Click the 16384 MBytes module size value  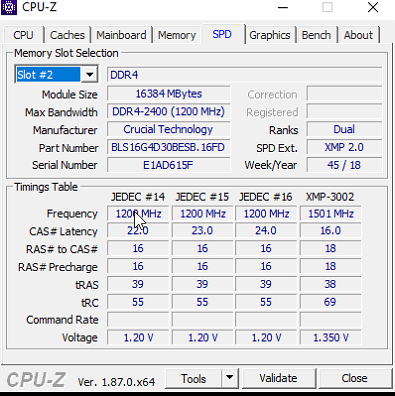click(169, 94)
